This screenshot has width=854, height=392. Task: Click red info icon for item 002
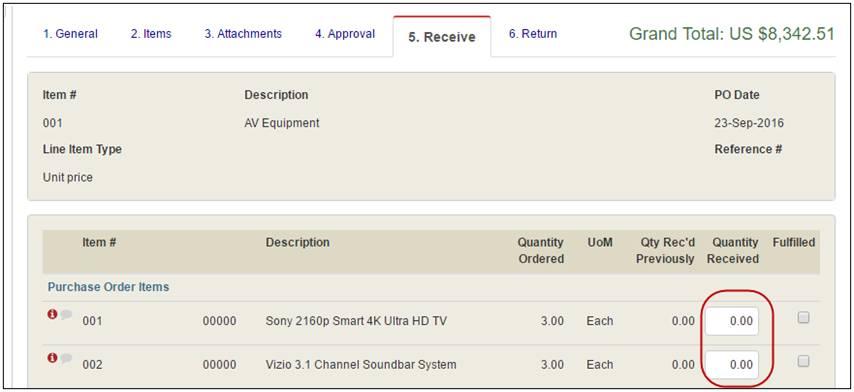(x=52, y=358)
